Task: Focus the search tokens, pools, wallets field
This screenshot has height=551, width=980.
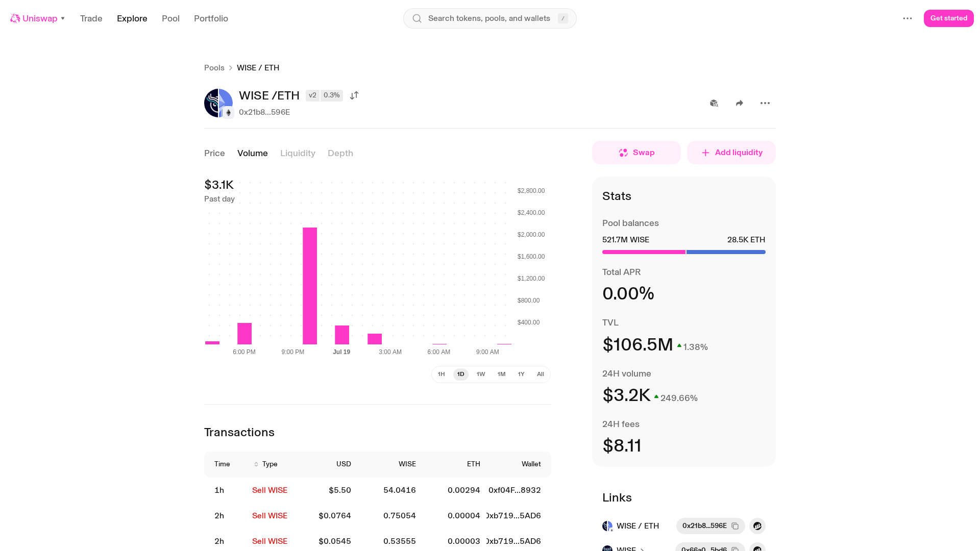Action: (x=490, y=18)
